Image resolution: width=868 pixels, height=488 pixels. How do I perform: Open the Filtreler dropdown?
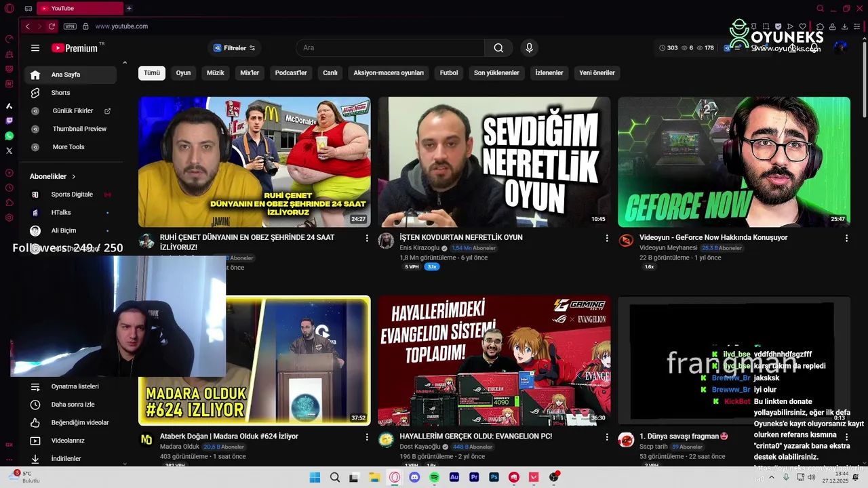[x=235, y=48]
